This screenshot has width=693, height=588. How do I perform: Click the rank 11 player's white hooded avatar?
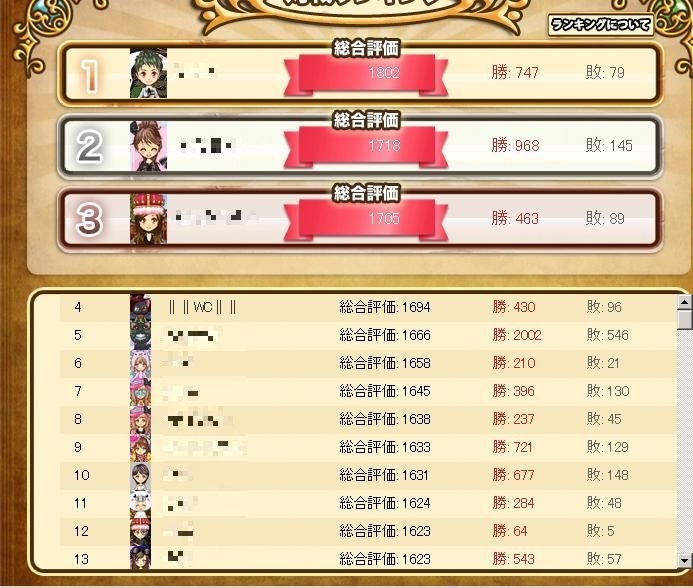[x=141, y=503]
